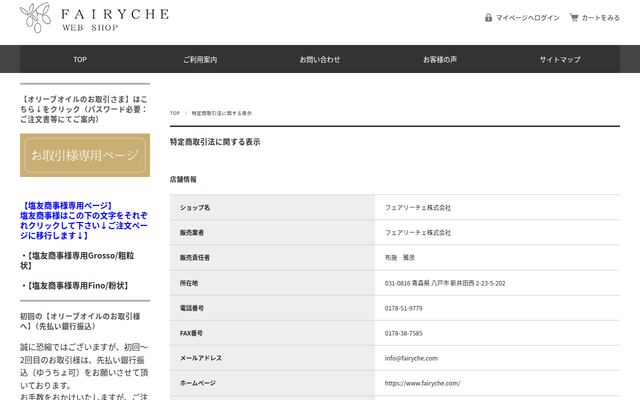640x400 pixels.
Task: Click the info@fairyche.com email address
Action: click(x=411, y=358)
